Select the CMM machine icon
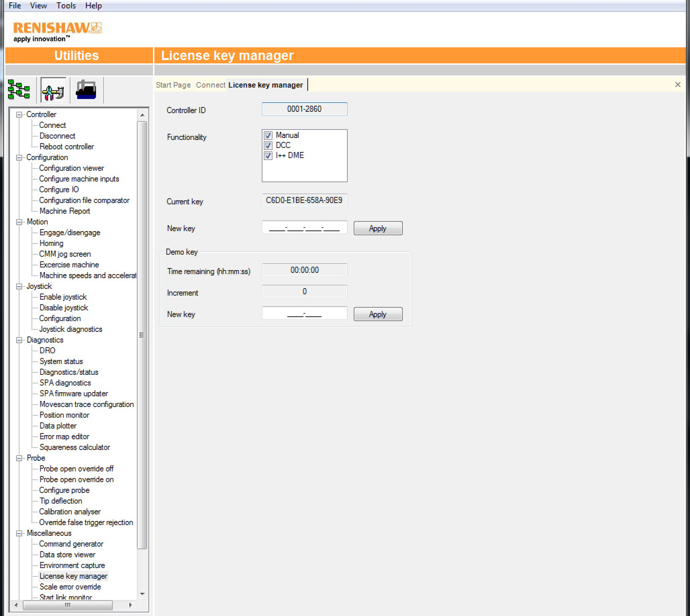The image size is (690, 616). point(86,90)
